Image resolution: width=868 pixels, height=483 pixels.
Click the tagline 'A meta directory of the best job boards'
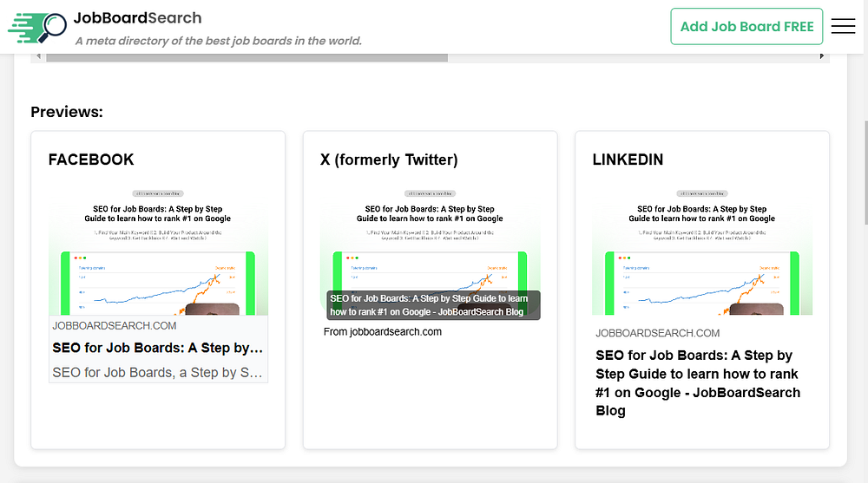(219, 41)
